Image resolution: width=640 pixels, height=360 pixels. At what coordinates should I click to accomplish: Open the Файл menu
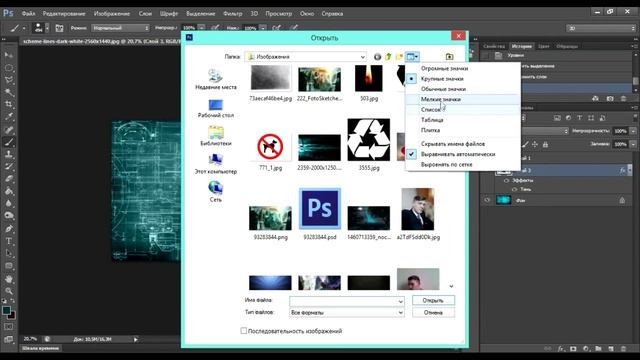tap(28, 13)
